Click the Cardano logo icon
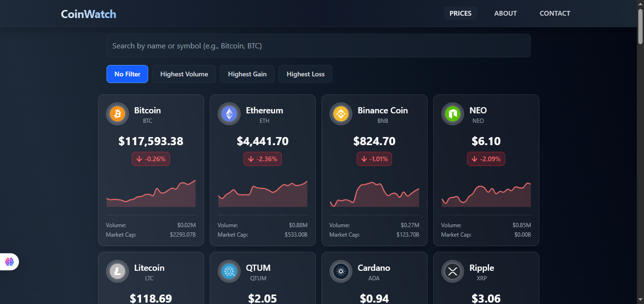Screen dimensions: 644x304 click(340, 271)
